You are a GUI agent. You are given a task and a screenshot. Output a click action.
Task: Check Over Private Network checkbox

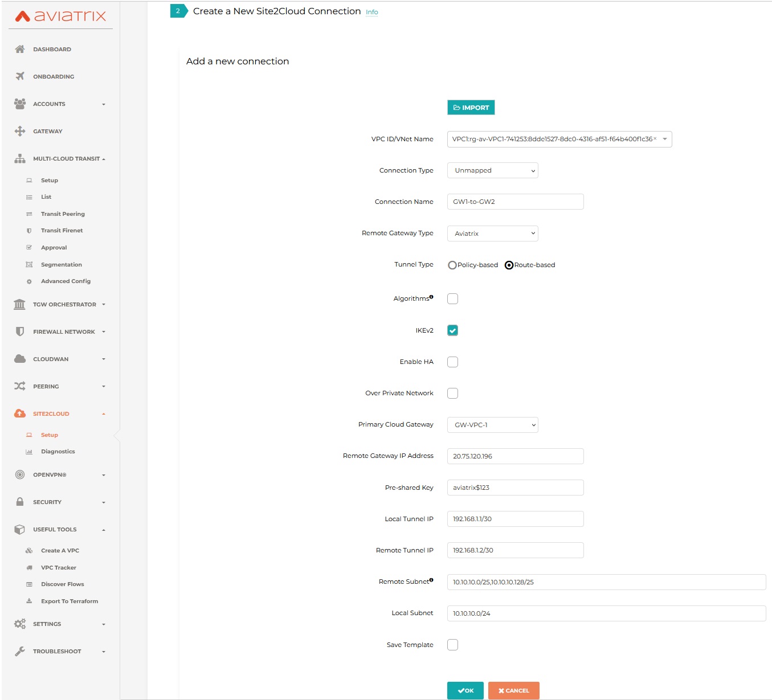[452, 393]
